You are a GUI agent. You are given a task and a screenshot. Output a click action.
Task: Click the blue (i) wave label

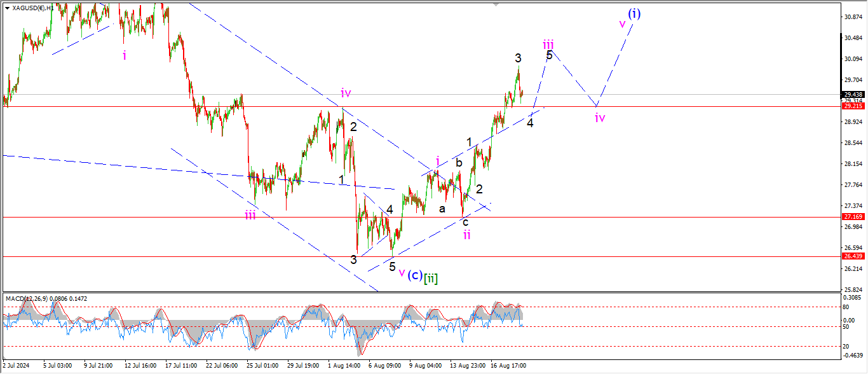pyautogui.click(x=634, y=13)
